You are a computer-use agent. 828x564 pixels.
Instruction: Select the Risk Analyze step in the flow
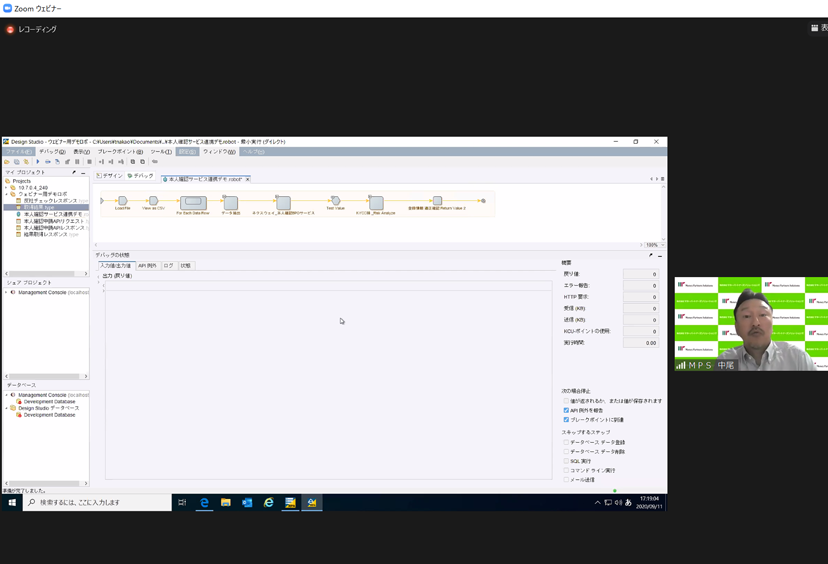click(376, 203)
